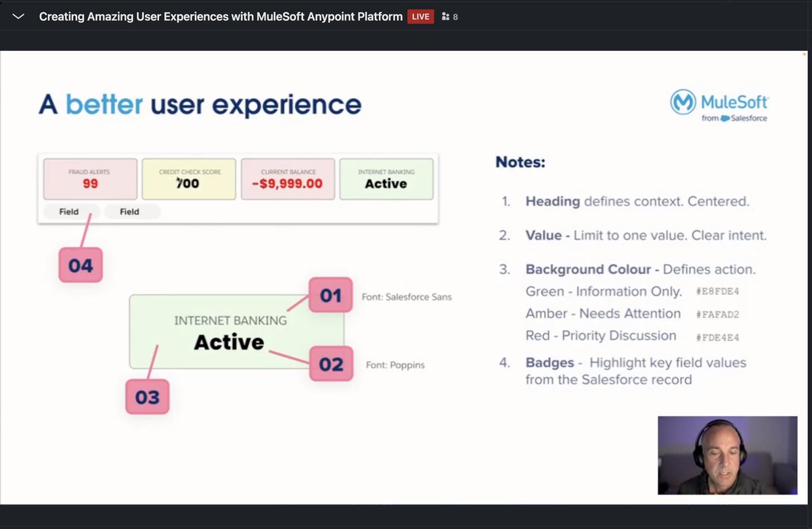812x529 pixels.
Task: Click the line 'from the Salesforce record'
Action: pos(609,379)
